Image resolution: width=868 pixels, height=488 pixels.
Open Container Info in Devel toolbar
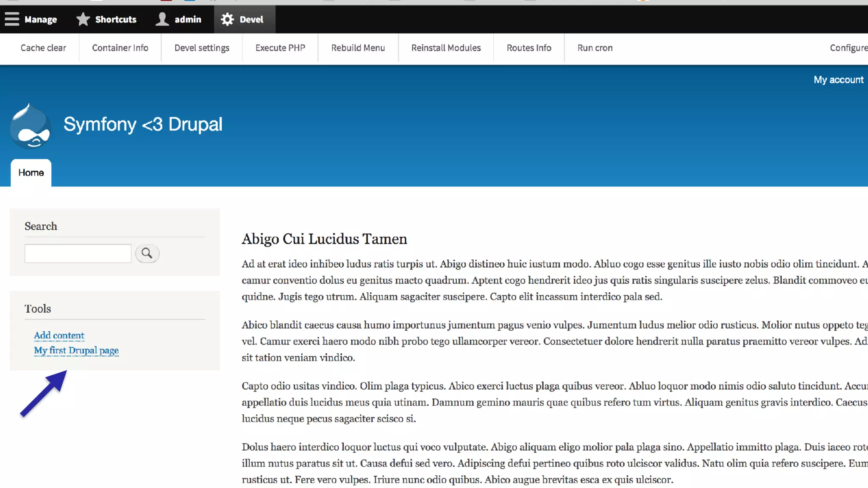(120, 48)
